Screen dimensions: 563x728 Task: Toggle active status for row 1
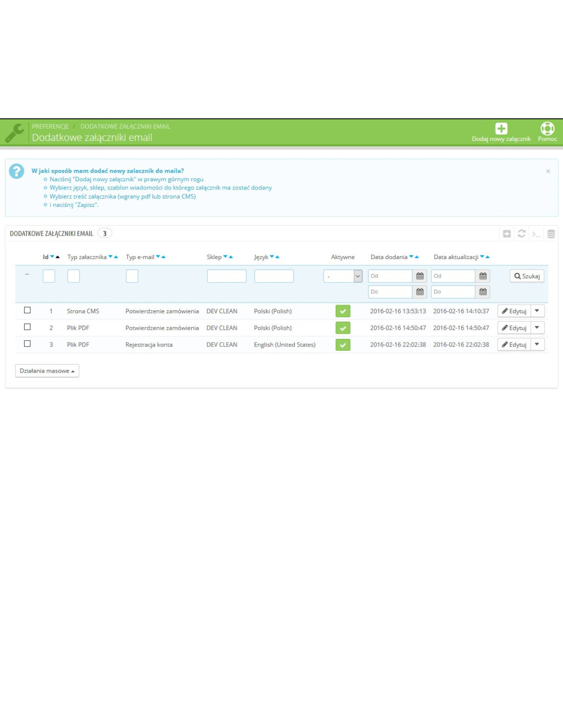pos(343,311)
